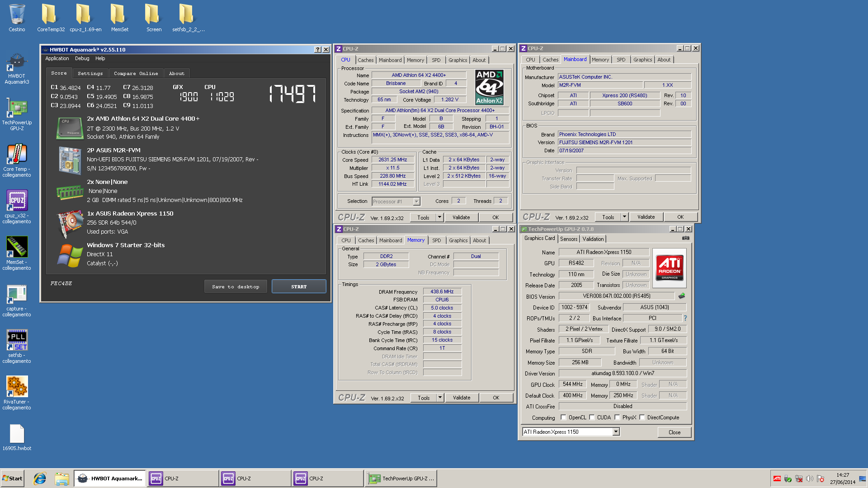
Task: Open Validation tab in GPU-Z
Action: [593, 239]
